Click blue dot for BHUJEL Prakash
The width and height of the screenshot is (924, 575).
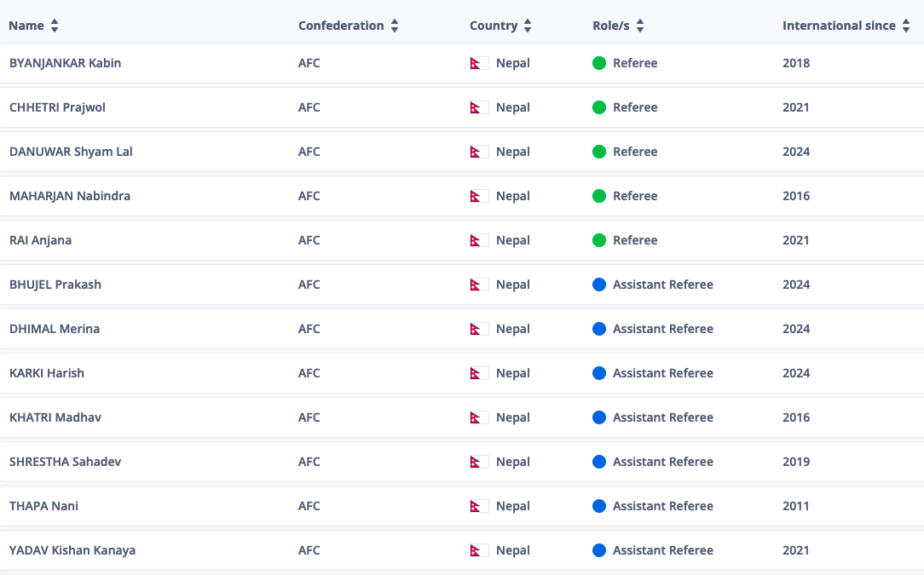point(599,285)
